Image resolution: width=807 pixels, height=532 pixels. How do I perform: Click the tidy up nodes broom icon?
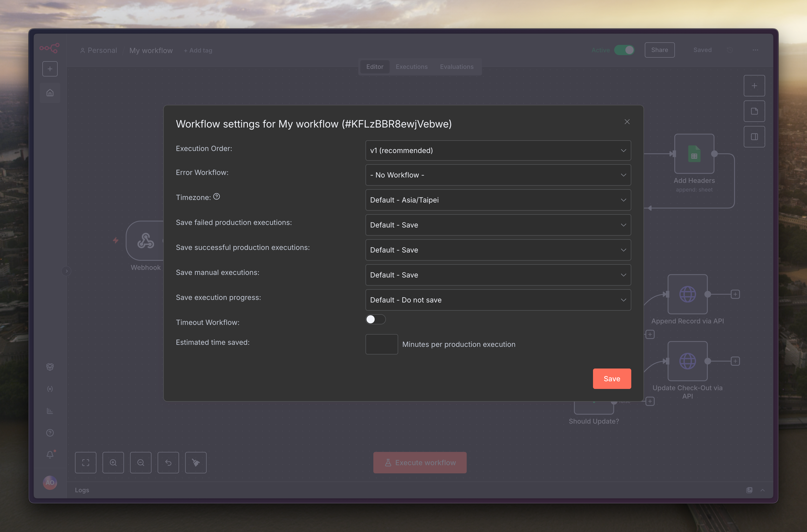click(x=195, y=462)
